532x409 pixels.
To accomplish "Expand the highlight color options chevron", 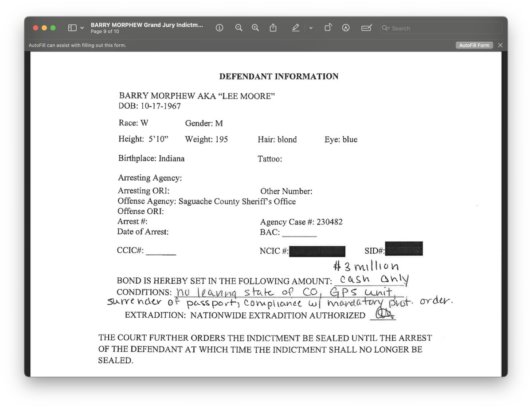I will click(311, 28).
